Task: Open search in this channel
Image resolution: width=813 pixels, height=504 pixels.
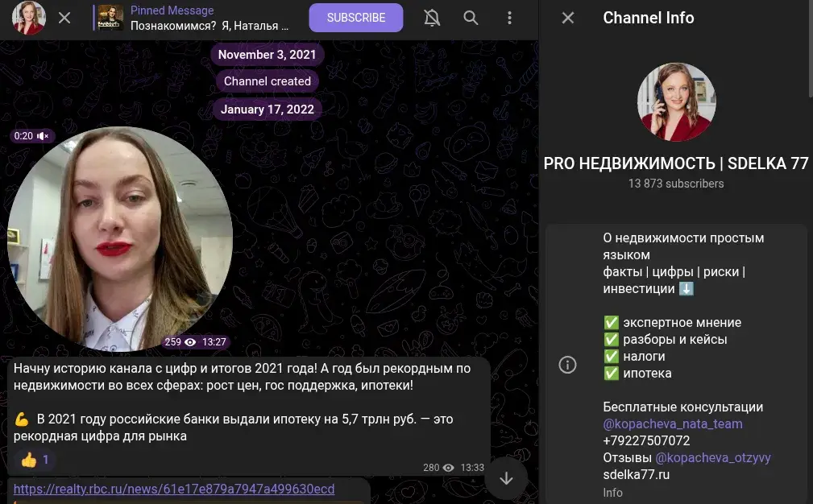Action: pyautogui.click(x=471, y=19)
